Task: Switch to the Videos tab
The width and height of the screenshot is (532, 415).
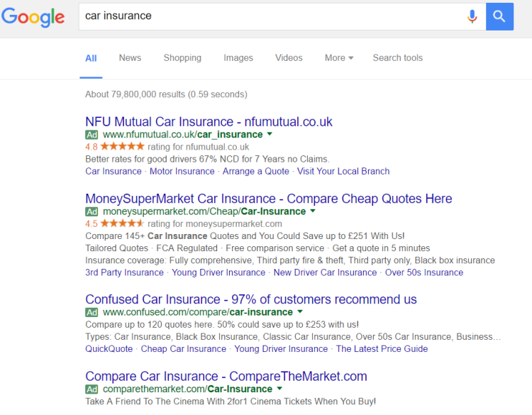Action: pos(289,58)
